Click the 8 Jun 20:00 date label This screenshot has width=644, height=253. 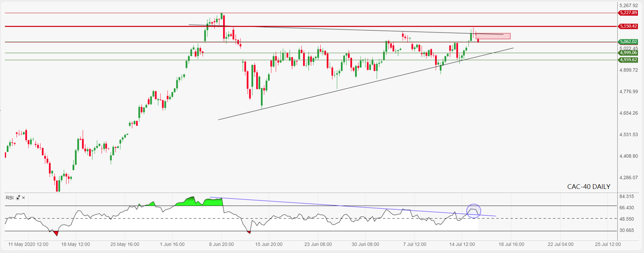pos(221,244)
